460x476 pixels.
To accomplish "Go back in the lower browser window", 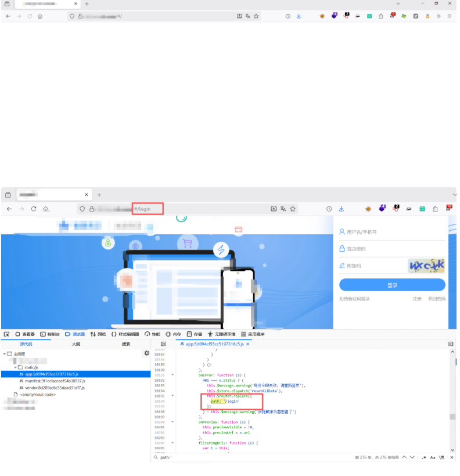I will [9, 209].
